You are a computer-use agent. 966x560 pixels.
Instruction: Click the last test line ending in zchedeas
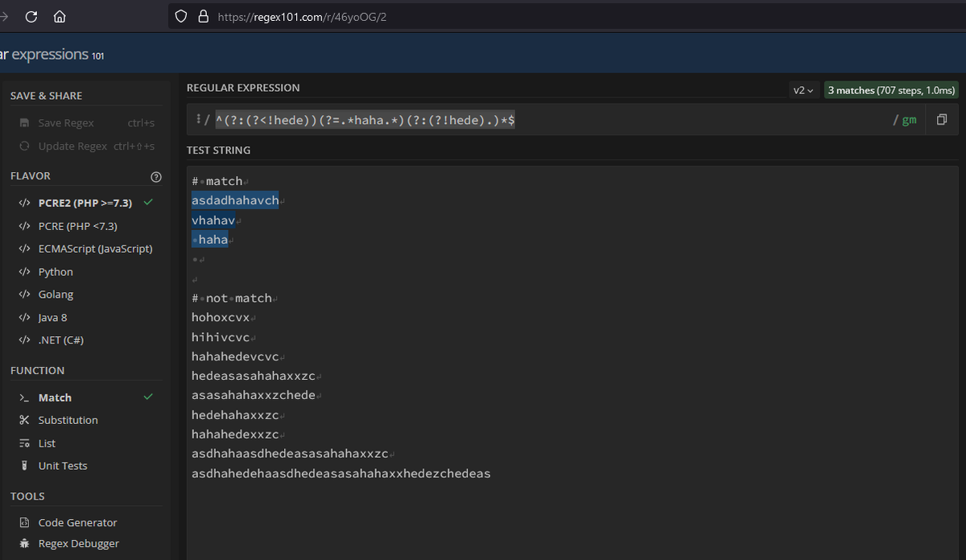[x=341, y=474]
